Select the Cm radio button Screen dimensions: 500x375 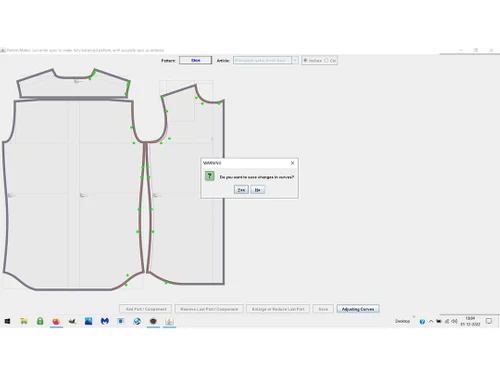[x=326, y=60]
